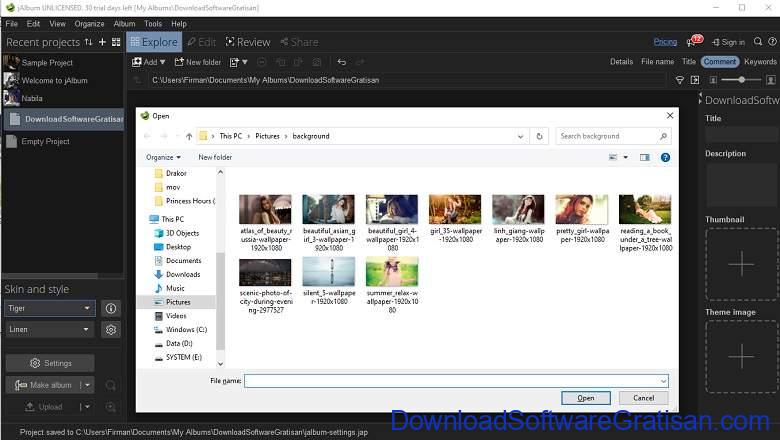Collapse the DownloadSoftw side panel

point(700,99)
